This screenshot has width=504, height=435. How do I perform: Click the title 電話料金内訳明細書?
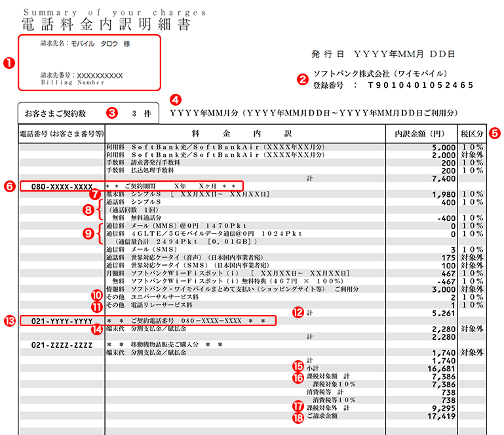tap(106, 24)
